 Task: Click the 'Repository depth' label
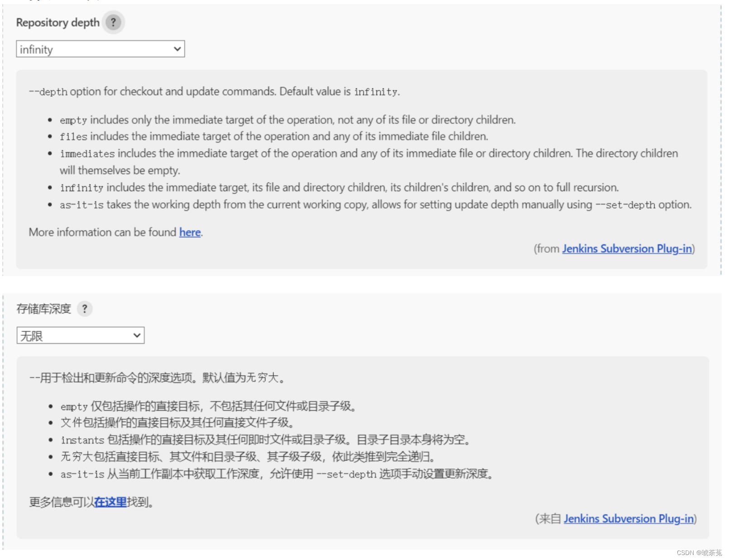(58, 23)
